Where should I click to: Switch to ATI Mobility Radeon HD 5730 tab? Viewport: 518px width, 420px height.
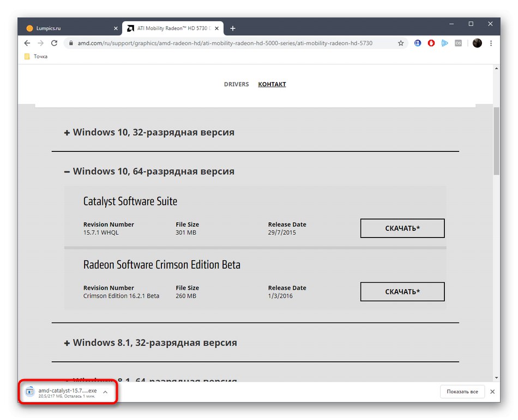pos(173,28)
